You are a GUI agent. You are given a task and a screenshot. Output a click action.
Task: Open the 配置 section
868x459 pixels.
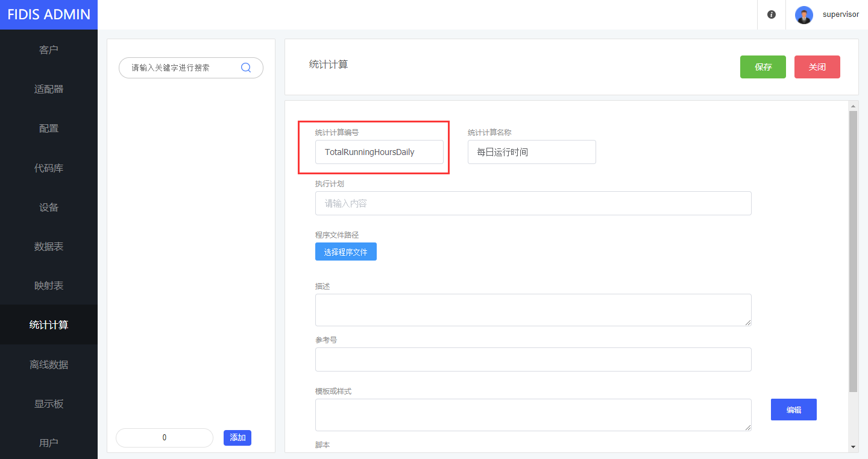click(49, 128)
